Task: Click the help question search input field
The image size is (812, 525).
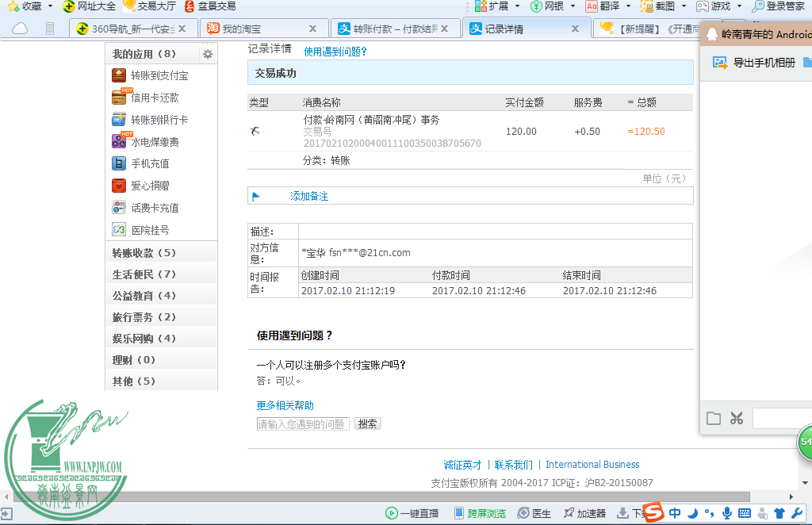Action: [303, 424]
